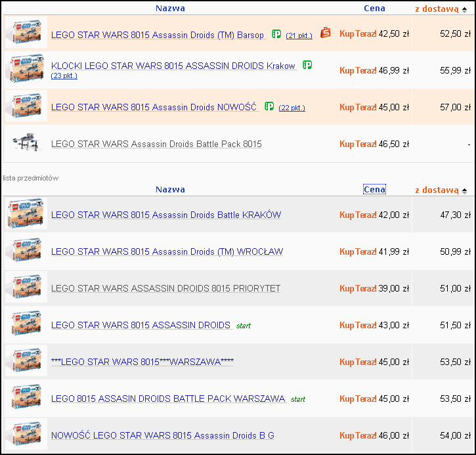This screenshot has height=455, width=476.
Task: Click 'start' tag on LEGO STAR WARS 8015 ASSASSIN DROIDS row
Action: pyautogui.click(x=244, y=326)
